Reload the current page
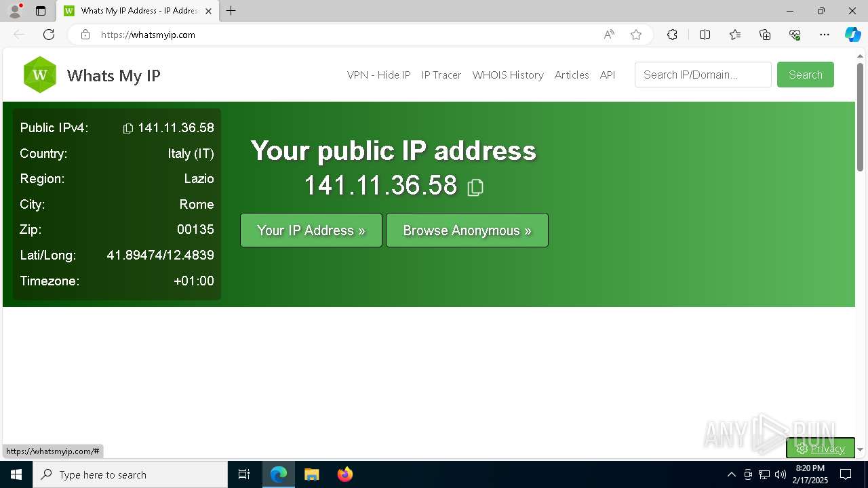Image resolution: width=868 pixels, height=488 pixels. pos(49,35)
